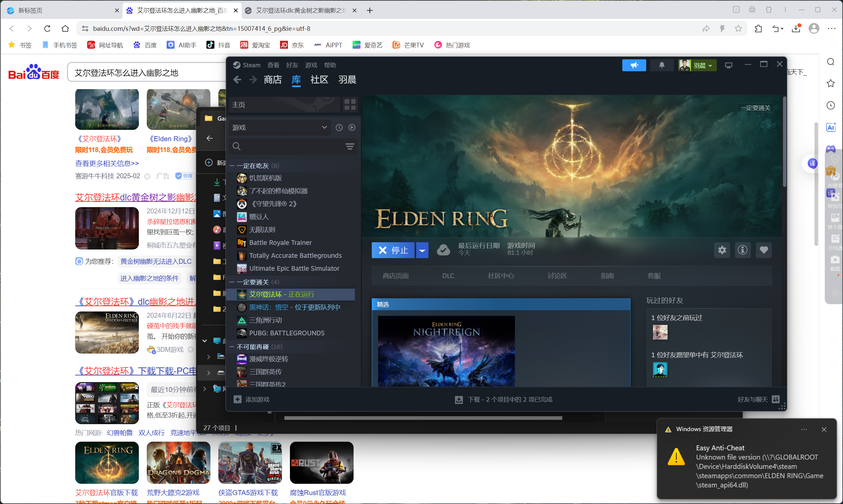Open the DLC tab for Elden Ring
The height and width of the screenshot is (504, 843).
click(448, 276)
